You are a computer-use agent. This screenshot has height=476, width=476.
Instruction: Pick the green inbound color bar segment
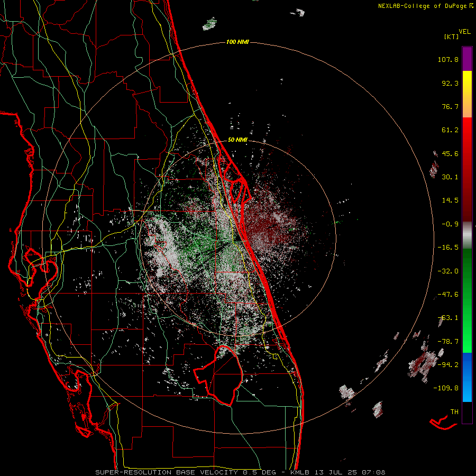pos(467,300)
